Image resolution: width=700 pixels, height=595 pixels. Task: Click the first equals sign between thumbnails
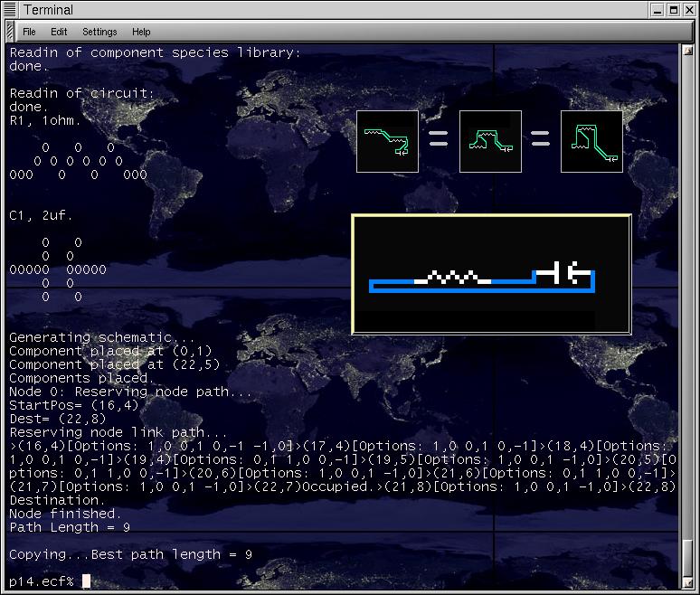pos(439,141)
